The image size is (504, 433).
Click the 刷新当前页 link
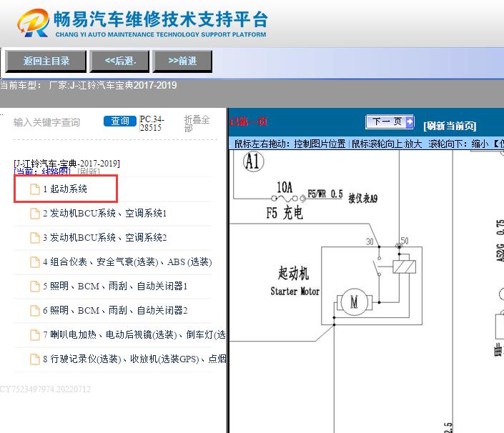tap(450, 126)
